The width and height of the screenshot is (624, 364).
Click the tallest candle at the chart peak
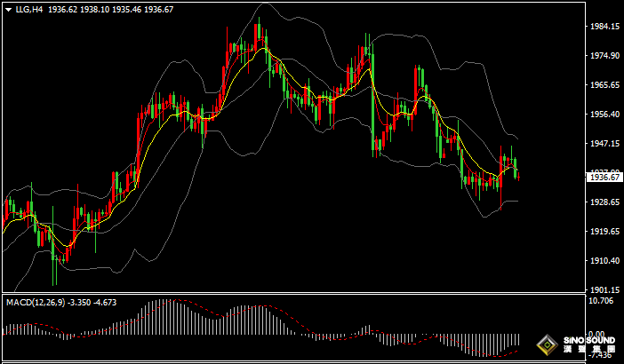coord(256,36)
